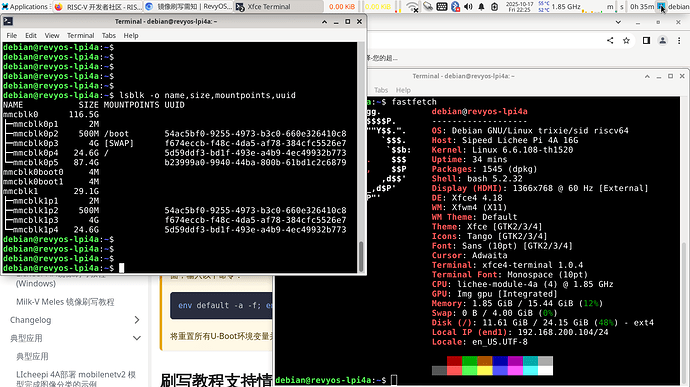690x387 pixels.
Task: Open the Tabs menu in front terminal
Action: 109,35
